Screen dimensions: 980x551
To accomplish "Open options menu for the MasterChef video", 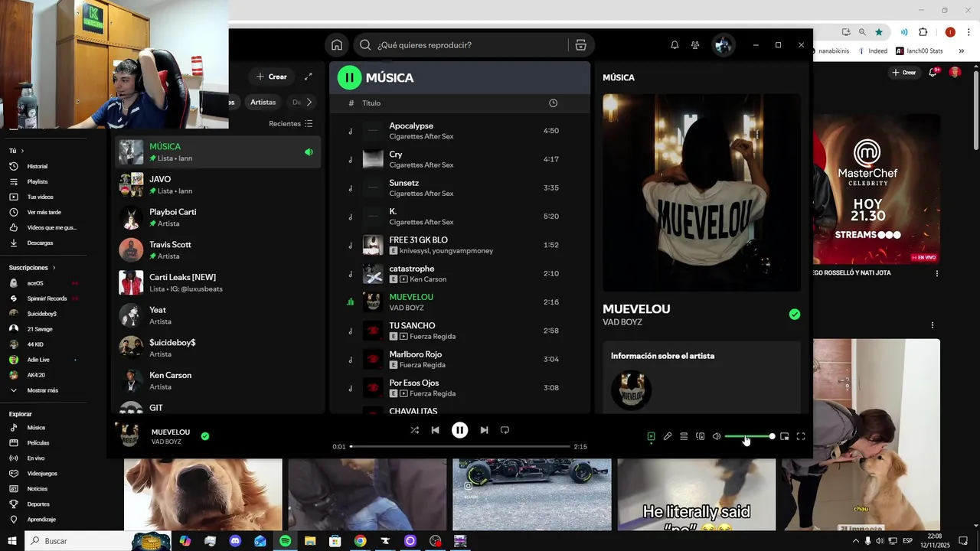I will coord(936,273).
